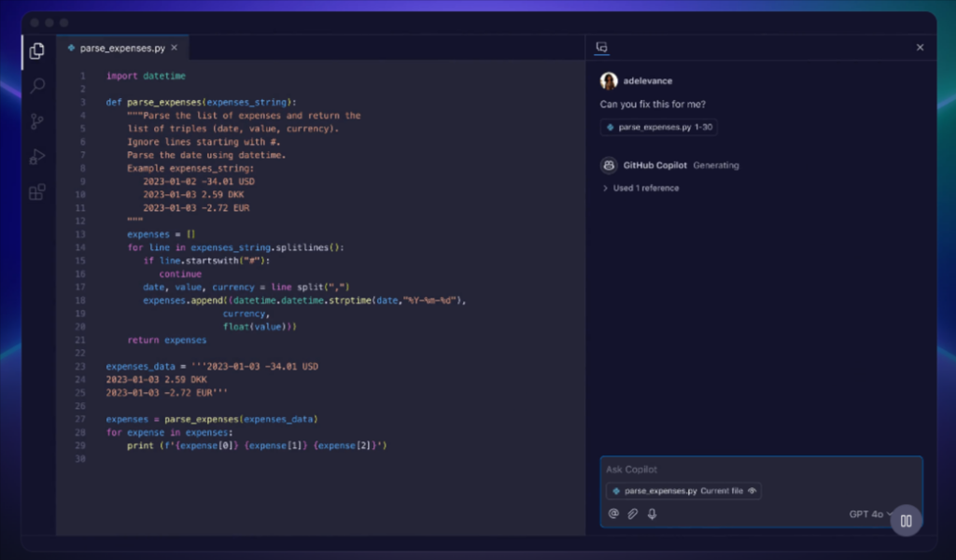Click the @ mention icon in chat input
Viewport: 956px width, 560px height.
[x=613, y=513]
